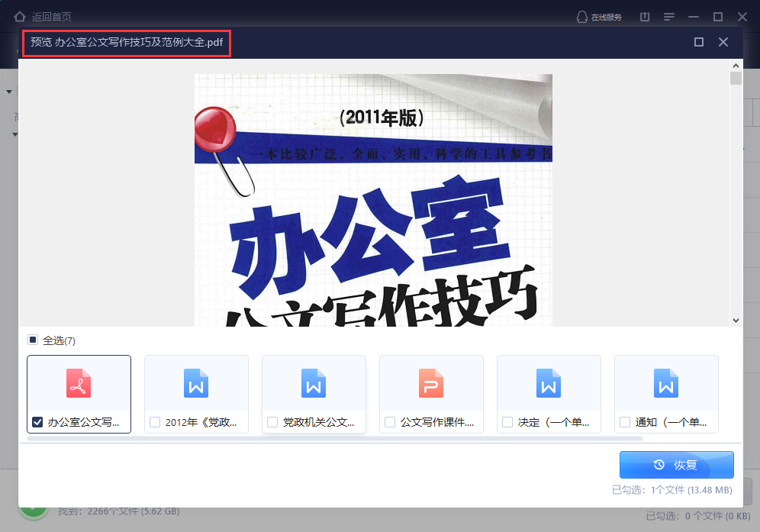
Task: Click the 通知（一个单 Word document icon
Action: [x=666, y=383]
